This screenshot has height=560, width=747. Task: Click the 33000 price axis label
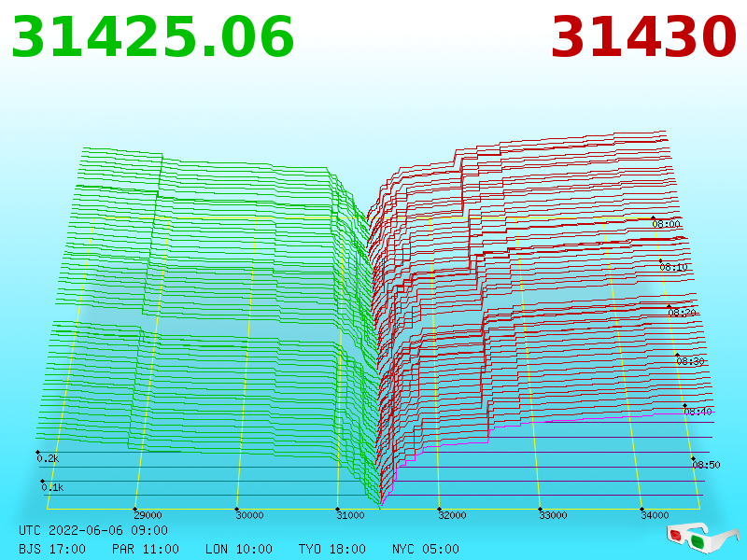click(553, 515)
